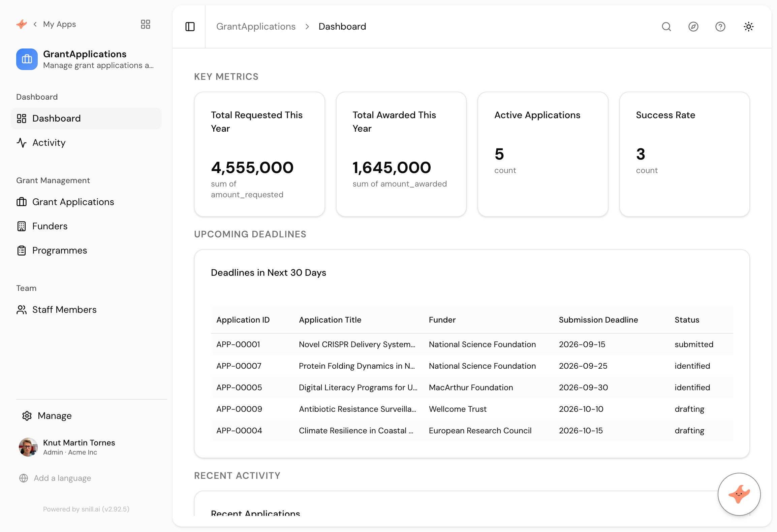
Task: Open Active Applications metric card
Action: point(543,154)
